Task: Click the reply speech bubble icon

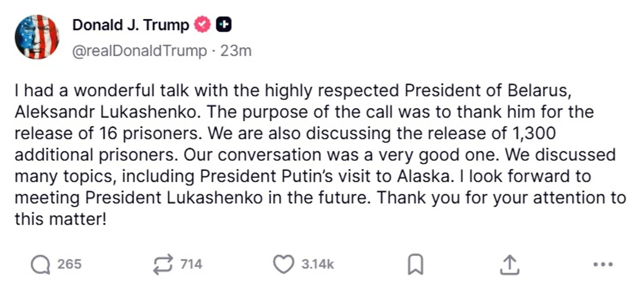Action: click(x=40, y=264)
